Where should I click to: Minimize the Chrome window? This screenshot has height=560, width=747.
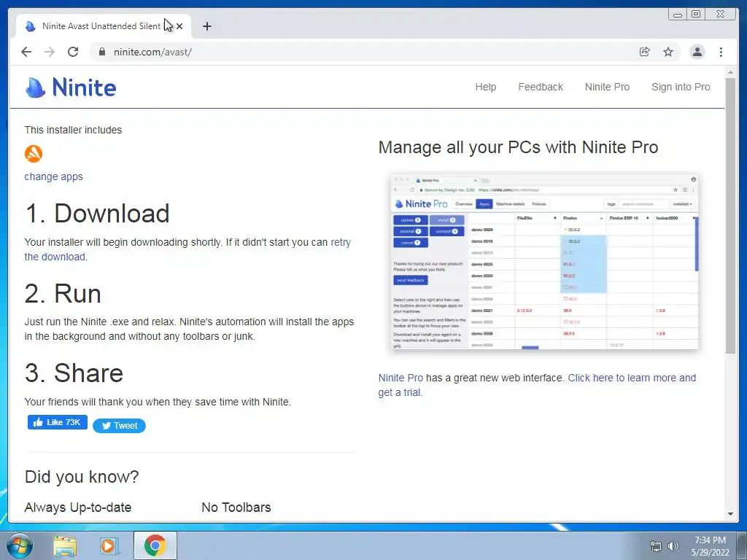(x=678, y=15)
